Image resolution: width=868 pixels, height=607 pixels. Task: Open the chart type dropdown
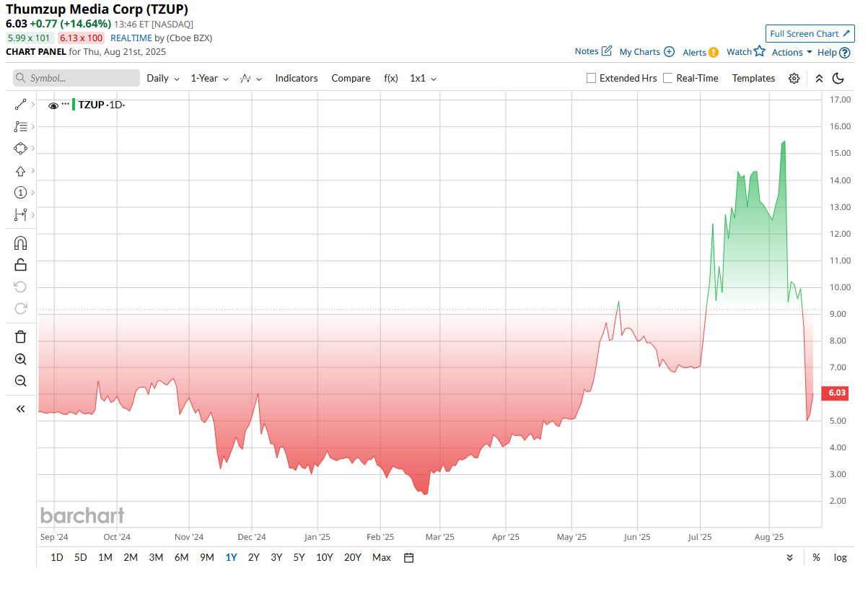251,78
